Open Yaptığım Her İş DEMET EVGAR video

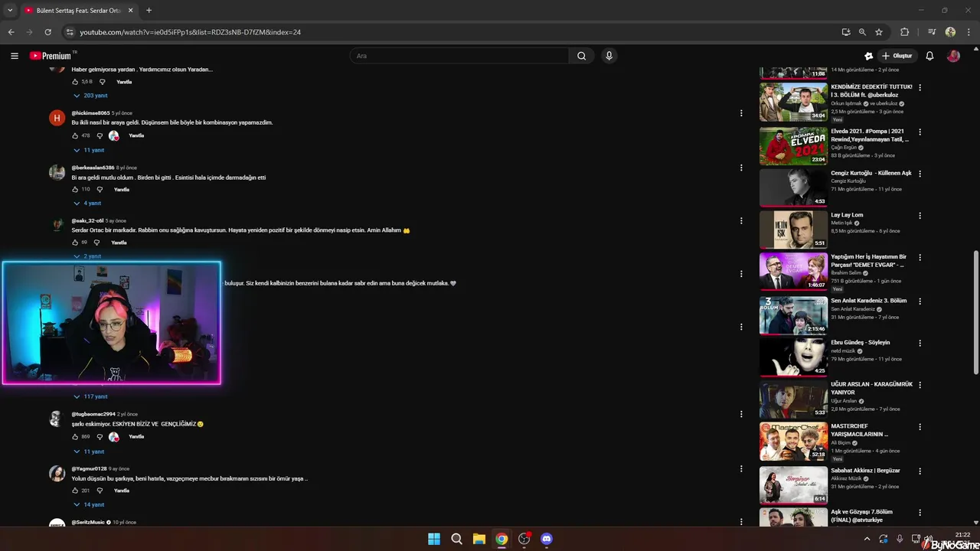point(793,272)
